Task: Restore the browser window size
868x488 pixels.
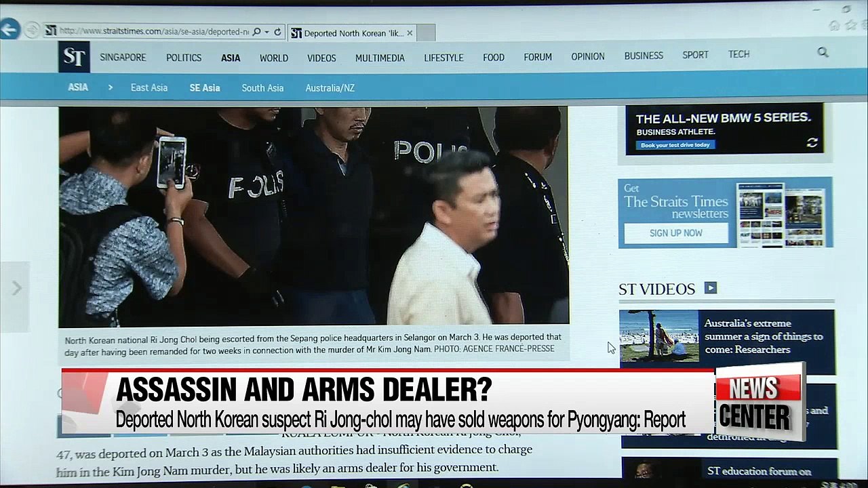Action: 846,9
